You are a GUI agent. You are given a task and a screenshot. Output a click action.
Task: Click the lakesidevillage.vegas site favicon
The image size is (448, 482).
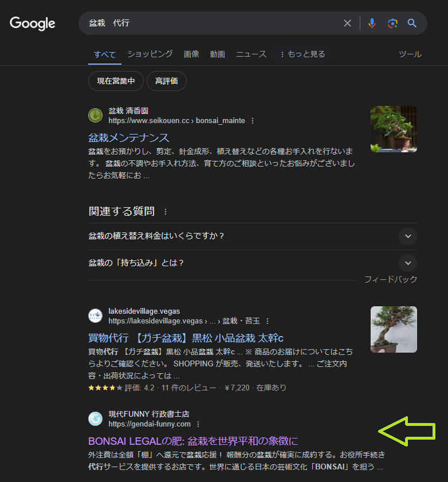[x=95, y=315]
